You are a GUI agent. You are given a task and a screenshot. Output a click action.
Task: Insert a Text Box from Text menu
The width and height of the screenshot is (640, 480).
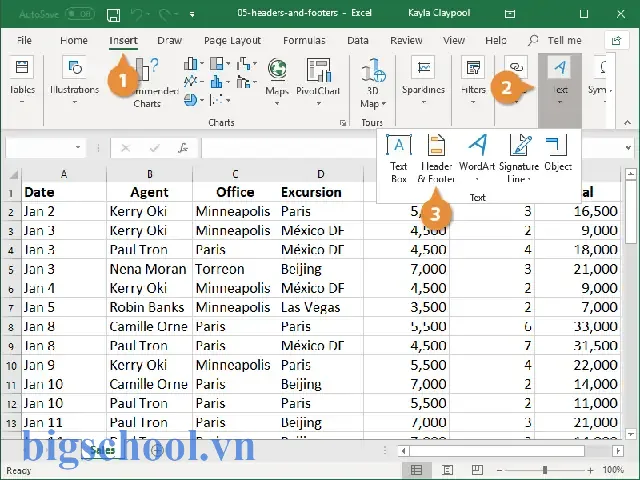coord(399,158)
